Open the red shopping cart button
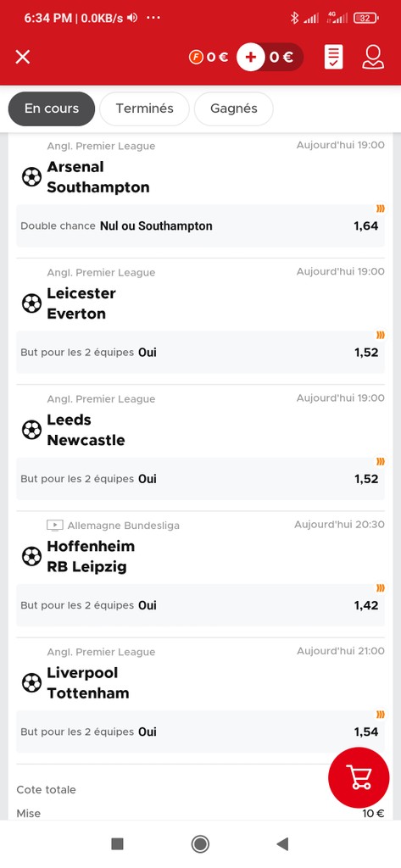The width and height of the screenshot is (401, 868). click(x=359, y=777)
